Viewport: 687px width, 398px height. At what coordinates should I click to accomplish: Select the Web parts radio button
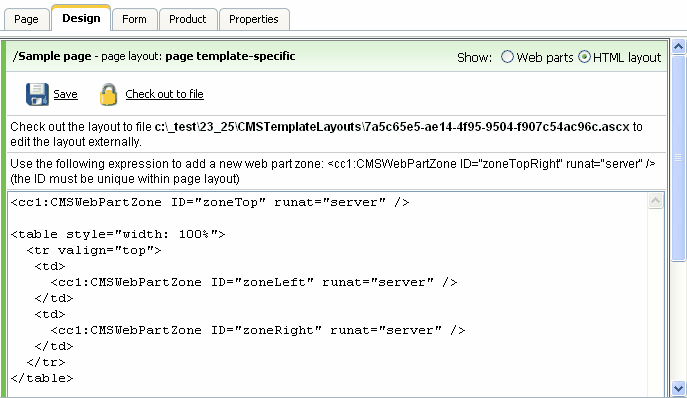tap(507, 57)
